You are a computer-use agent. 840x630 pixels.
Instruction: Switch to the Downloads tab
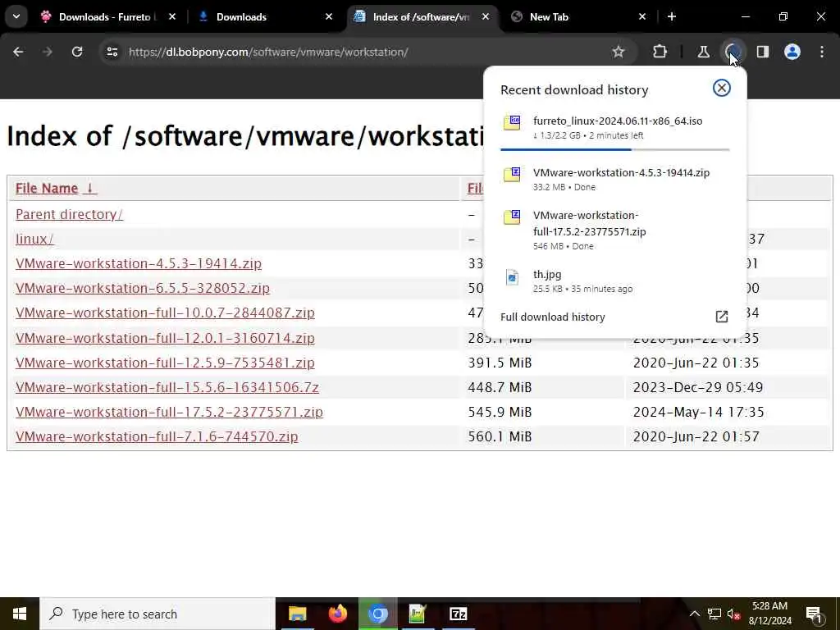(x=264, y=16)
